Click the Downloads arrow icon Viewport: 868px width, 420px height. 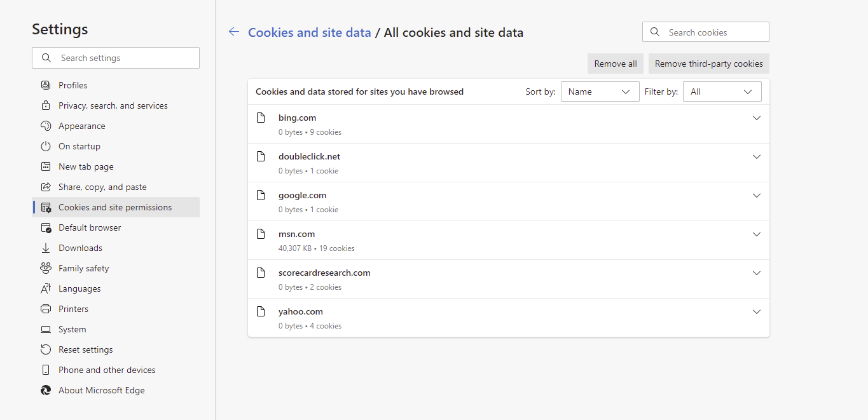46,248
